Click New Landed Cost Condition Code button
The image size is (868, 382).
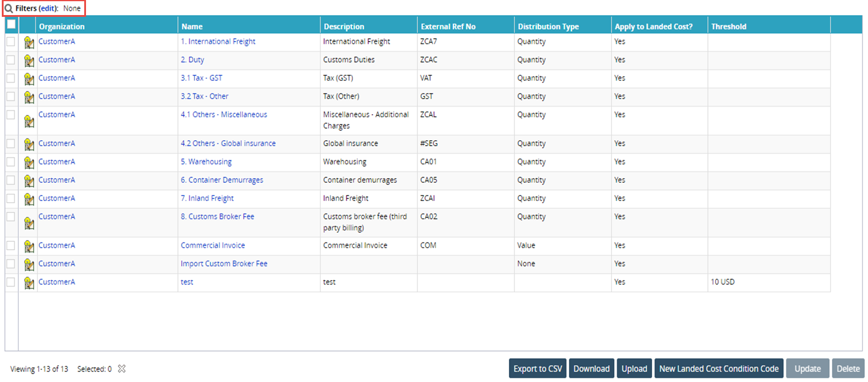click(719, 369)
